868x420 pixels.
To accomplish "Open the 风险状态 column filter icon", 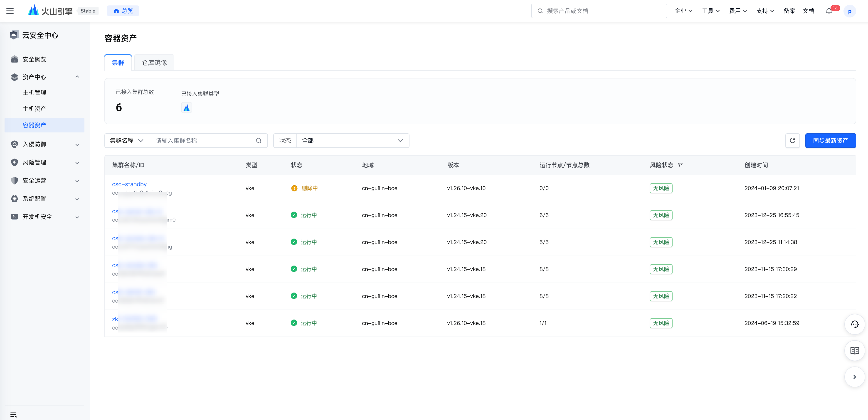I will [680, 165].
